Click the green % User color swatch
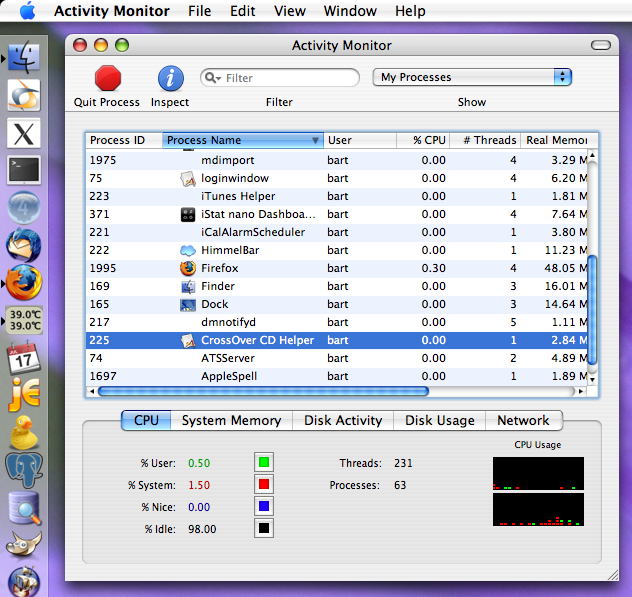Image resolution: width=632 pixels, height=597 pixels. (264, 462)
